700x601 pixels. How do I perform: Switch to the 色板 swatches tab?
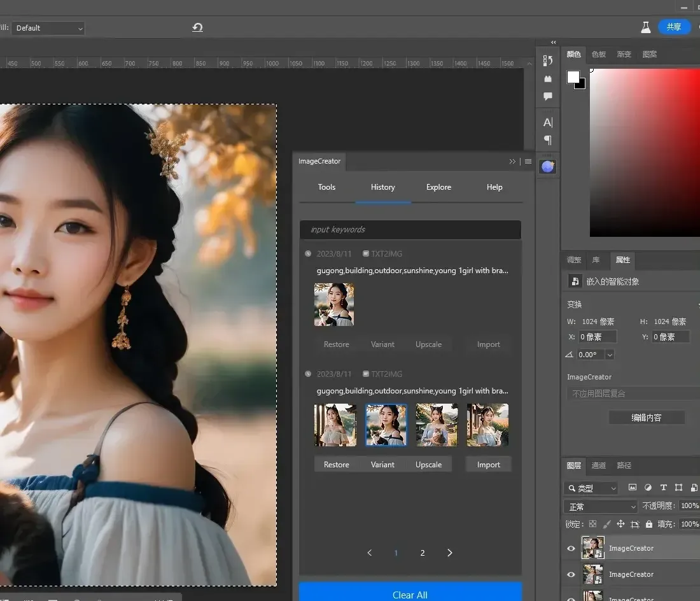point(599,55)
